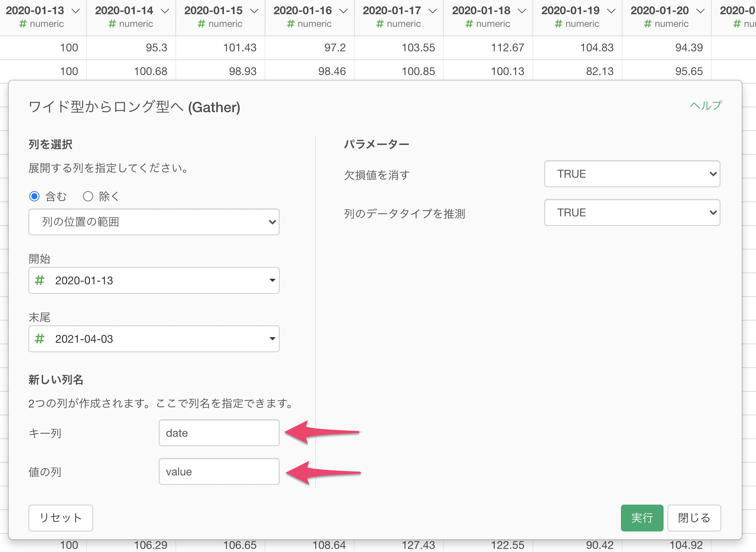The width and height of the screenshot is (756, 552).
Task: Open the 列のデータタイプを推測 dropdown
Action: click(632, 212)
